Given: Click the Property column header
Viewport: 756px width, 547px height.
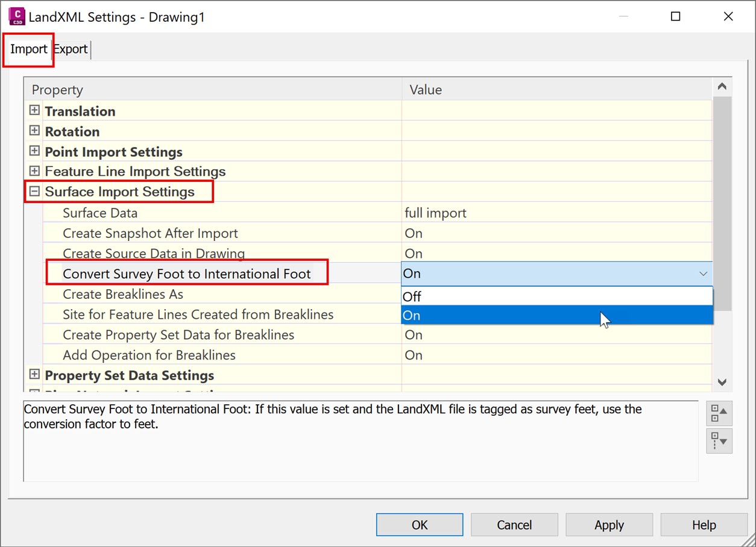Looking at the screenshot, I should [x=213, y=89].
